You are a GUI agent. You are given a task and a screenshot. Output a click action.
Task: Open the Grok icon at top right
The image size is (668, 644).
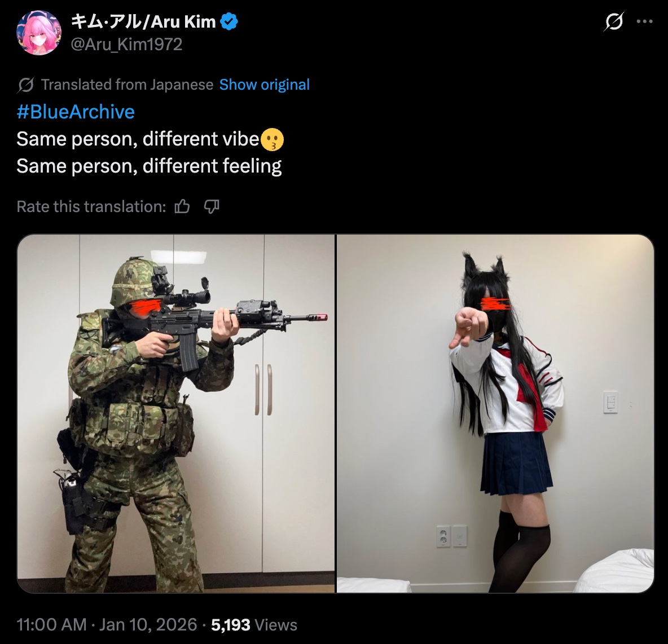click(614, 21)
